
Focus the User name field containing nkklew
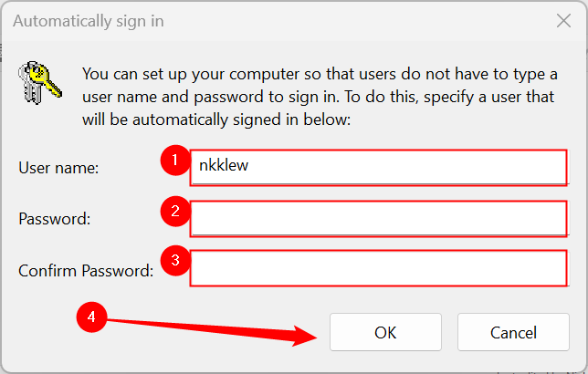point(379,168)
